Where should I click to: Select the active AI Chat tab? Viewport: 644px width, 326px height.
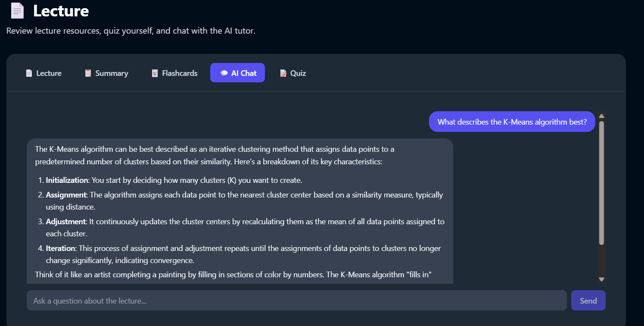pyautogui.click(x=237, y=73)
